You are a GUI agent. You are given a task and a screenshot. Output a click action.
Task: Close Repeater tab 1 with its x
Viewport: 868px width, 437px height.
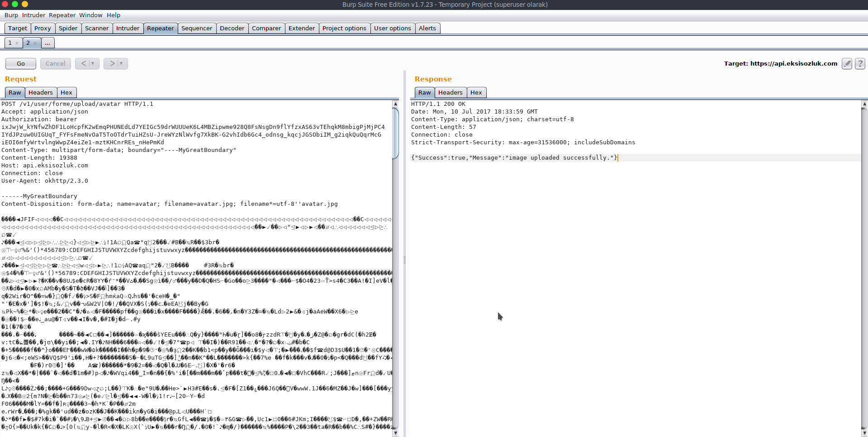coord(17,43)
